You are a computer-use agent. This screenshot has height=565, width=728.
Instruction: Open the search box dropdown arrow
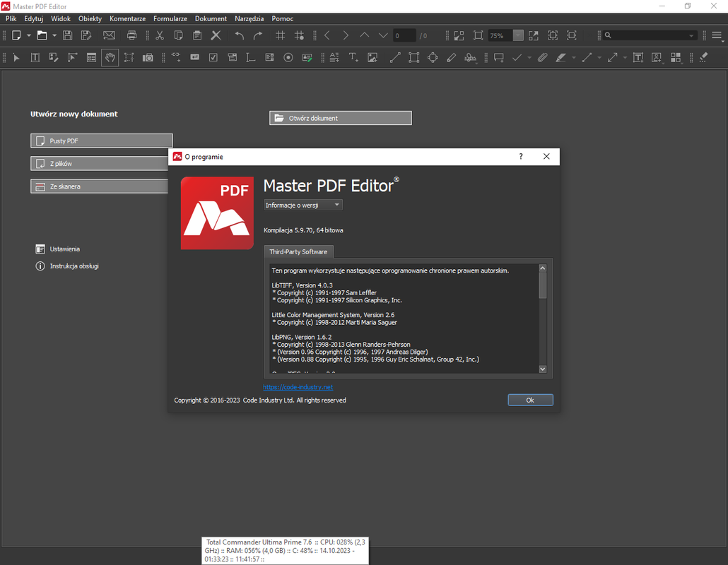tap(691, 35)
